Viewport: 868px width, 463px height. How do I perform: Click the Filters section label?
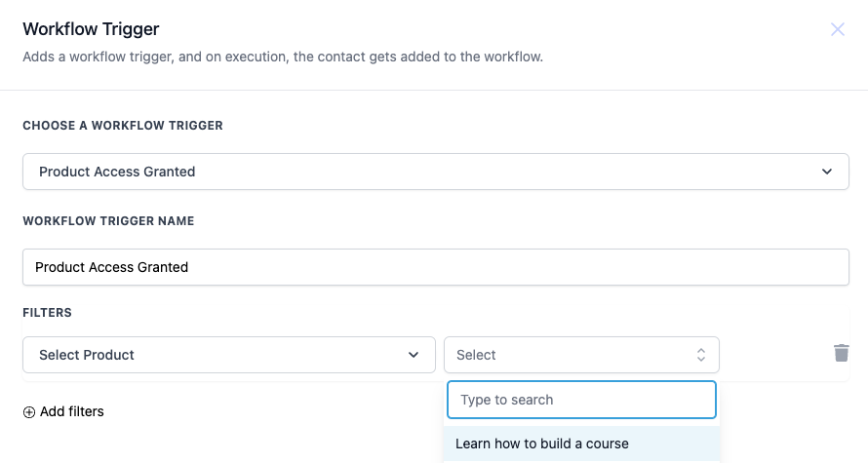pos(47,313)
